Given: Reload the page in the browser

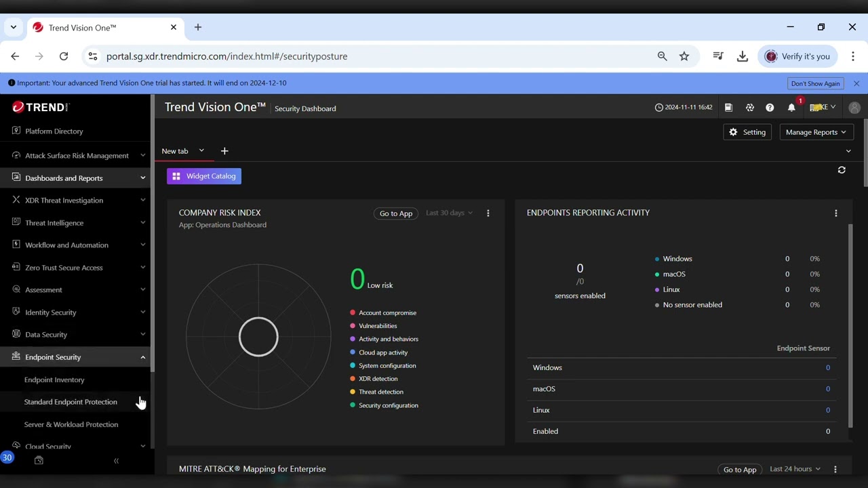Looking at the screenshot, I should [x=64, y=56].
